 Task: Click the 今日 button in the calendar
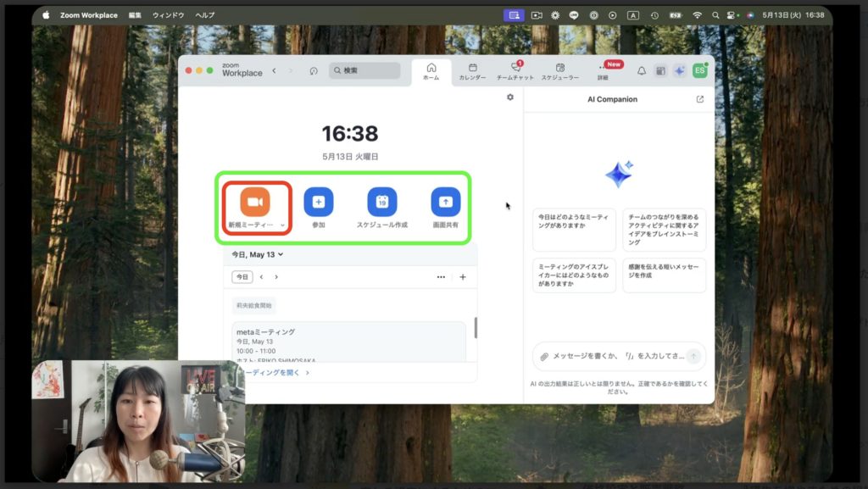pos(242,277)
